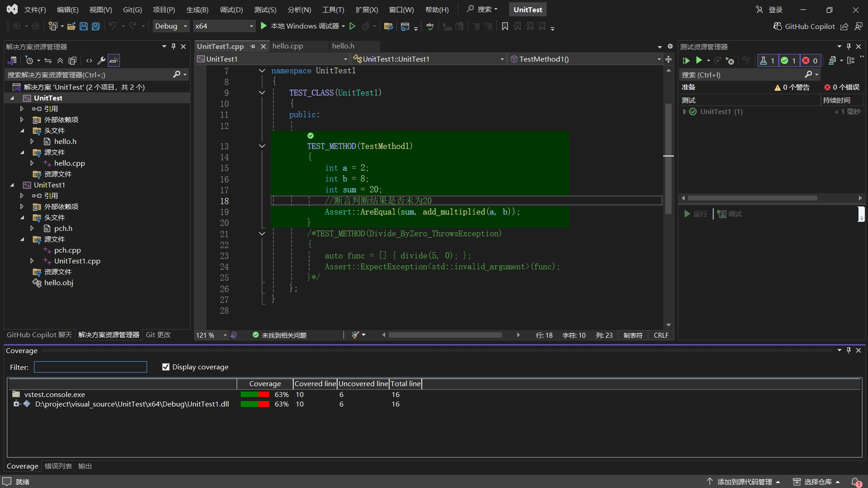Screen dimensions: 868x488
Task: Click Group By icon in Test Explorer
Action: pos(851,60)
